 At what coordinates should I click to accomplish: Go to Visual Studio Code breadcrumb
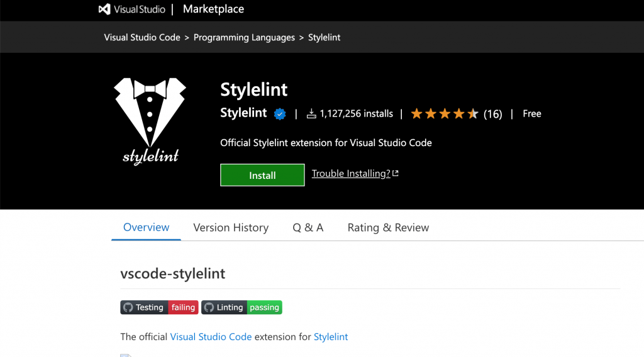(142, 38)
